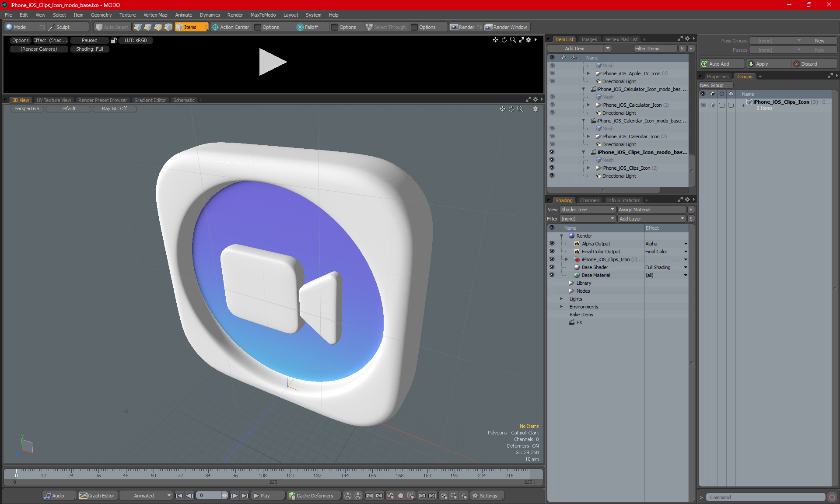This screenshot has width=840, height=504.
Task: Activate the Items selection mode
Action: [x=191, y=27]
